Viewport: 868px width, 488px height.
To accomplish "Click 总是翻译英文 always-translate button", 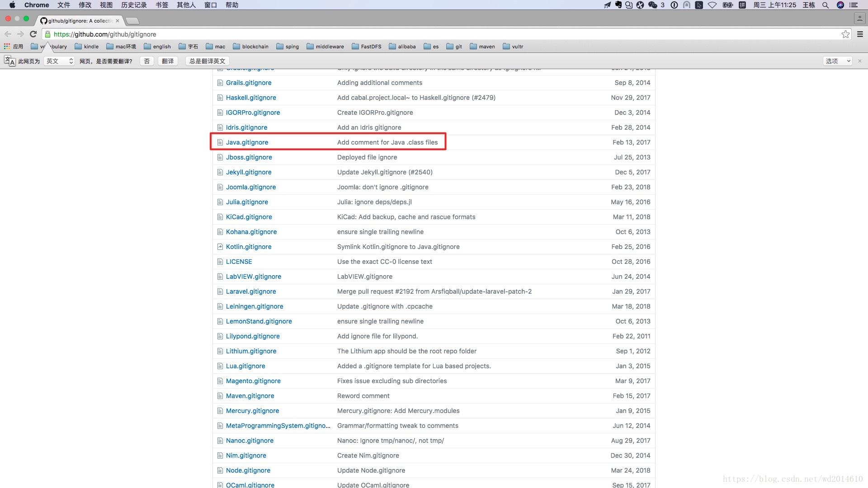I will pos(207,61).
